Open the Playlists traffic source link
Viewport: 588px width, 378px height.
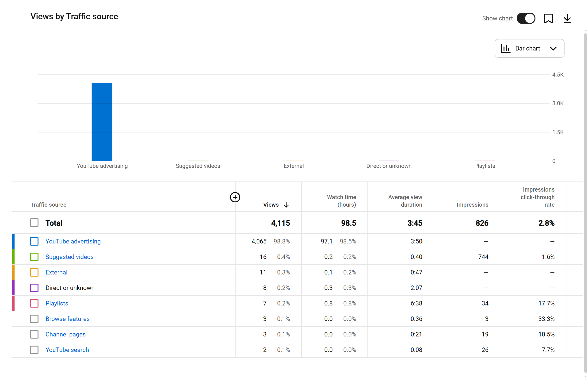57,303
